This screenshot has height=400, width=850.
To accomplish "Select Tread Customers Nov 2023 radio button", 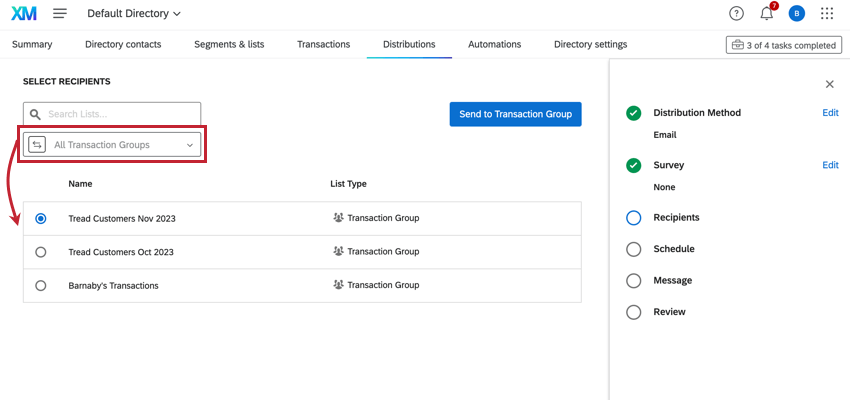I will 41,218.
